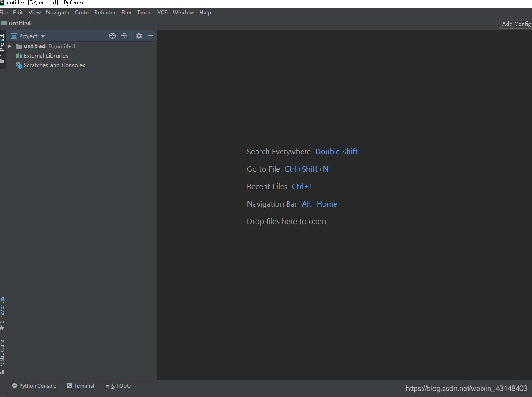
Task: Toggle the 2: Favorites side tab
Action: [x=2, y=313]
